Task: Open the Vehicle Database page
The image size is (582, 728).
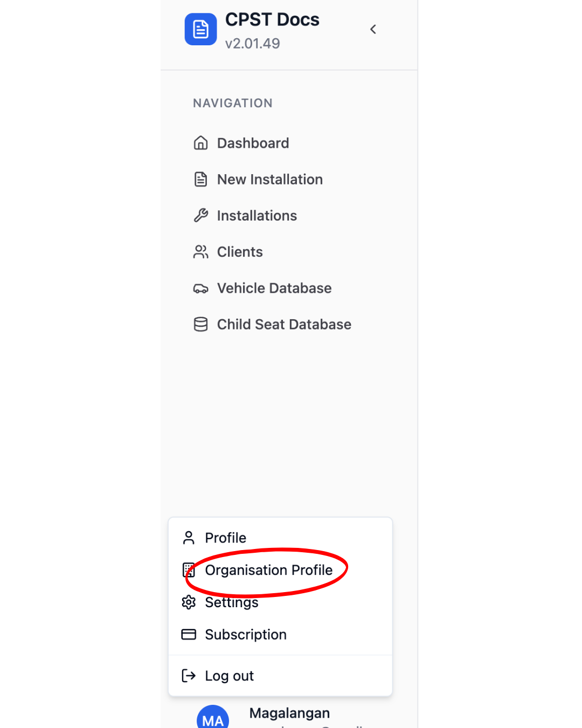Action: 274,289
